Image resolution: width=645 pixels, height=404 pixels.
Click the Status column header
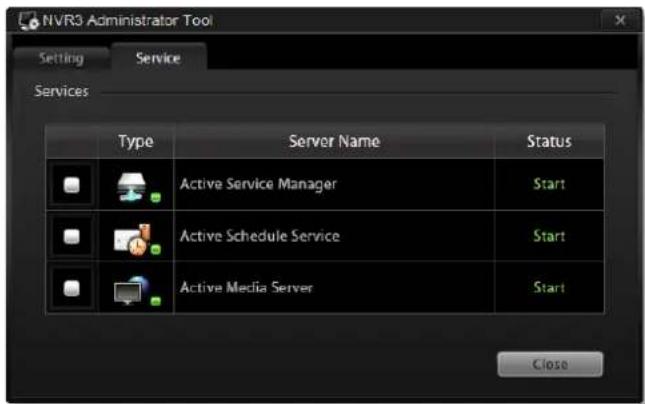pos(550,141)
